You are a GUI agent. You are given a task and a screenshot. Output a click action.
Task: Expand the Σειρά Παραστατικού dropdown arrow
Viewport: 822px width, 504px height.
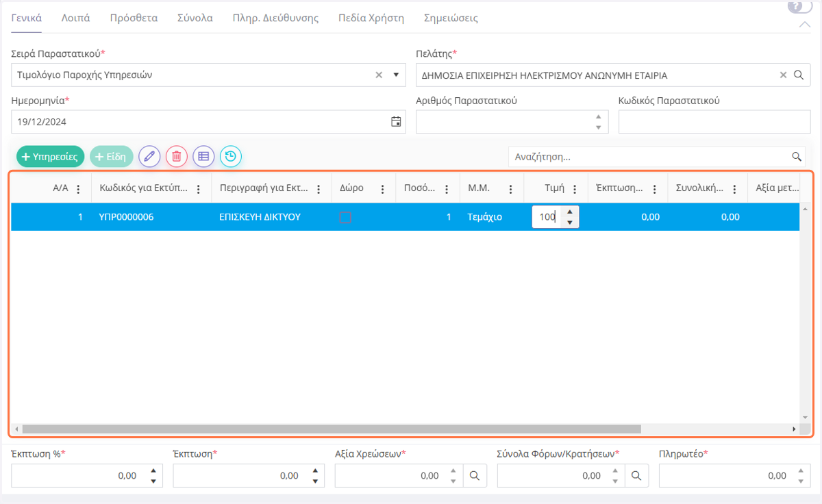[396, 75]
